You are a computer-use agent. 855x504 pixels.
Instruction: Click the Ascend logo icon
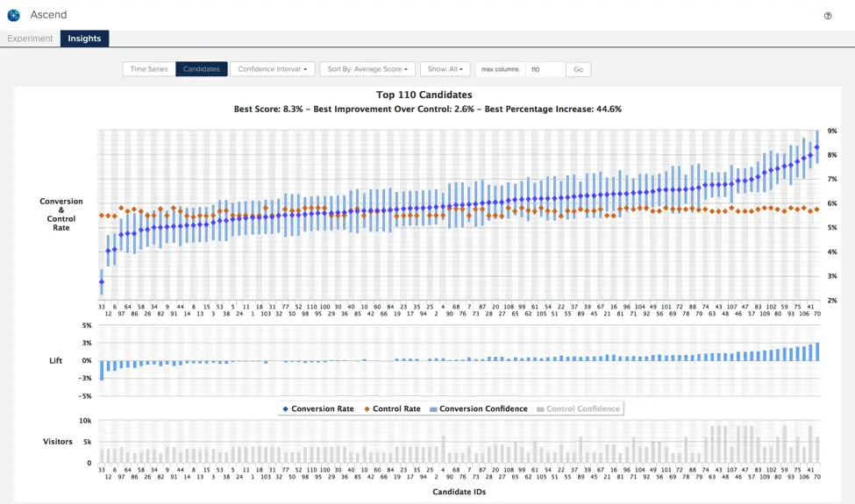pos(14,15)
